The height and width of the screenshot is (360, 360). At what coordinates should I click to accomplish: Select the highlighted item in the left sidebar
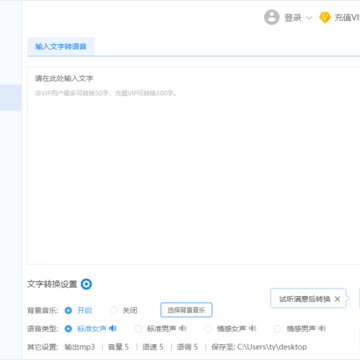coord(11,97)
